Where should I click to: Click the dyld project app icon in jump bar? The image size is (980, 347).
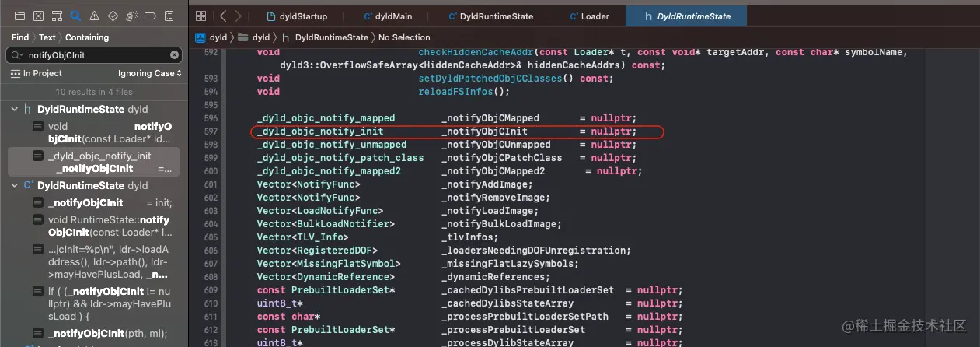click(x=201, y=37)
